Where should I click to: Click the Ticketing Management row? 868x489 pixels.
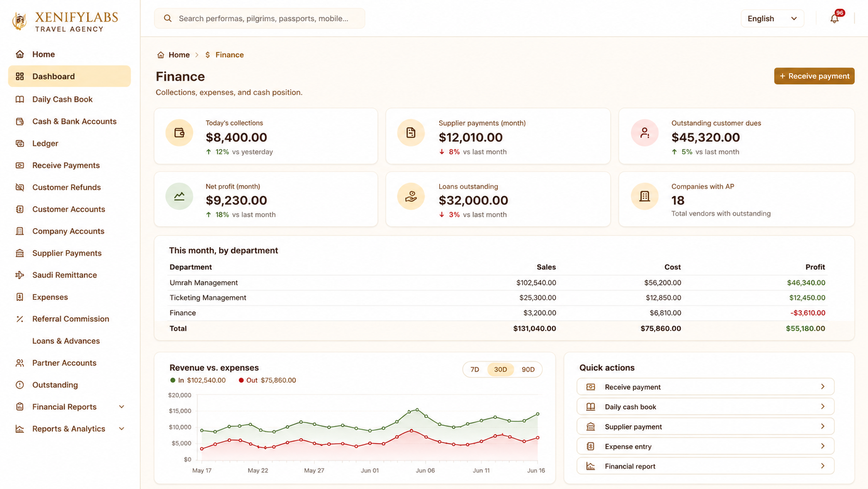click(x=497, y=298)
